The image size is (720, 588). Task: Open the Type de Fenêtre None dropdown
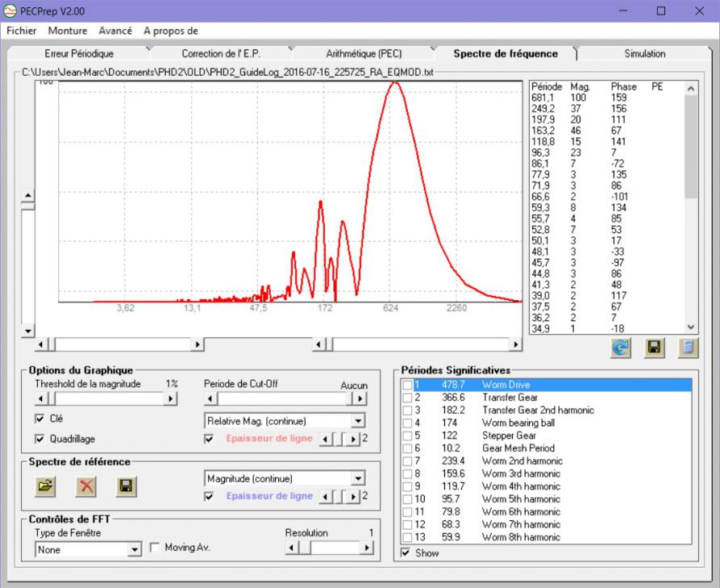[x=134, y=549]
